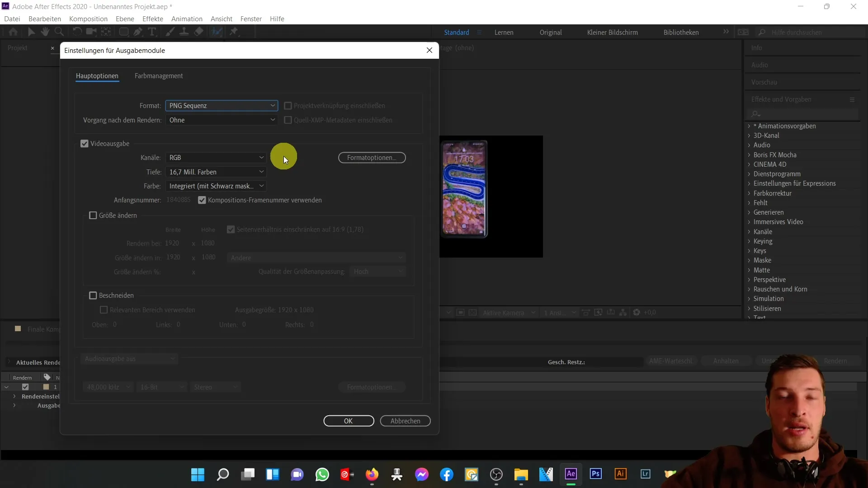Switch to the Farbmanagement tab
This screenshot has height=488, width=868.
tap(159, 75)
